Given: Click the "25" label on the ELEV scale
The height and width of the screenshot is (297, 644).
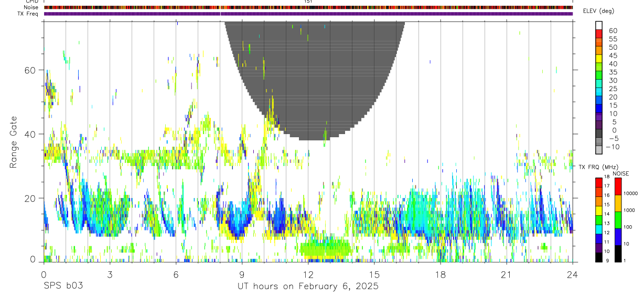Looking at the screenshot, I should click(613, 89).
